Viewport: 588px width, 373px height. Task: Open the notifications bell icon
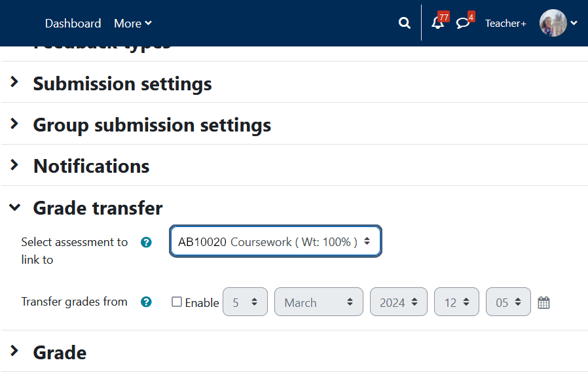pos(437,24)
